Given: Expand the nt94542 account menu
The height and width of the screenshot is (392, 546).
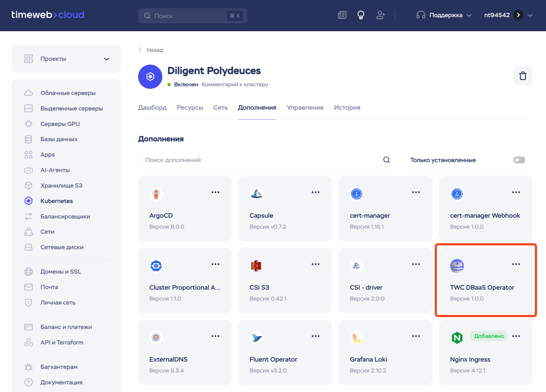Looking at the screenshot, I should pyautogui.click(x=530, y=15).
